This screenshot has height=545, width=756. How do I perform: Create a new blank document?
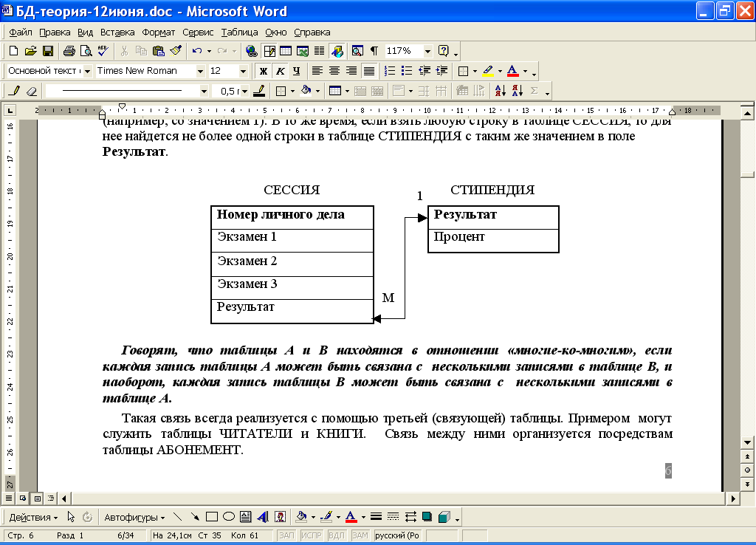click(x=13, y=51)
